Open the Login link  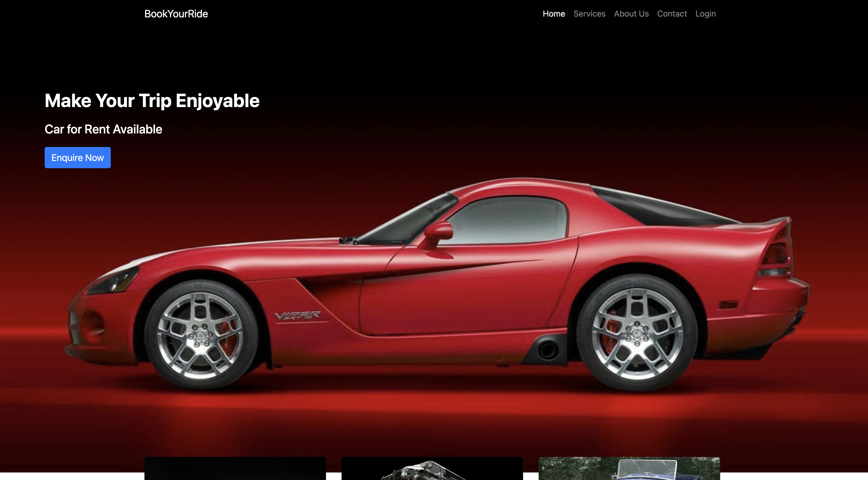(x=705, y=14)
